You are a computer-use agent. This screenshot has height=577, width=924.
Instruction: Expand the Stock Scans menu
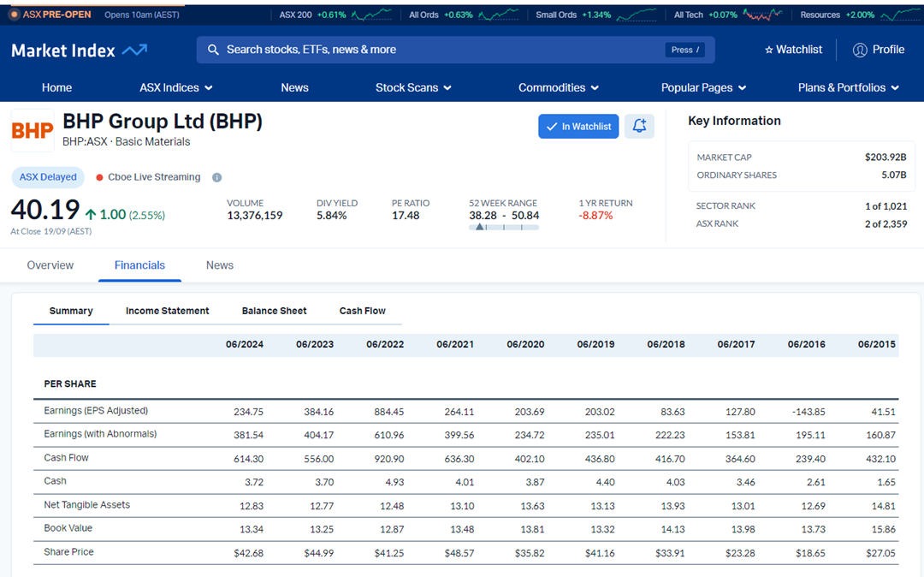(413, 87)
